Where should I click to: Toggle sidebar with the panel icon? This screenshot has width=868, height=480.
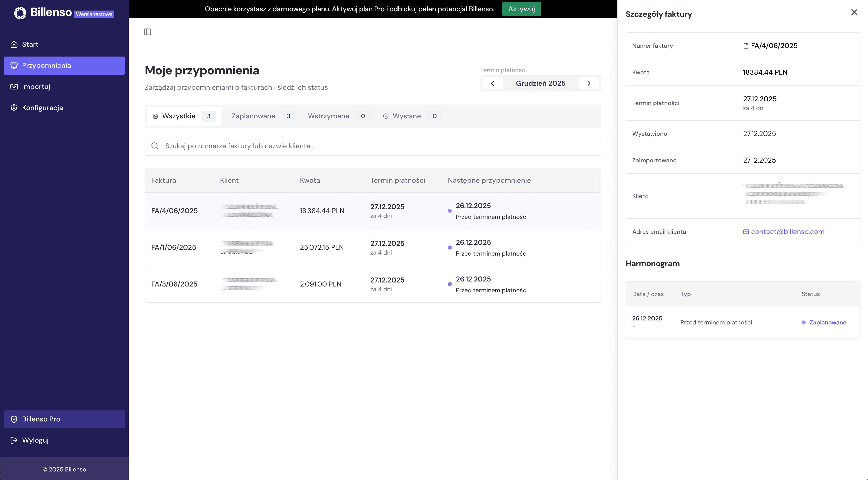click(x=148, y=32)
